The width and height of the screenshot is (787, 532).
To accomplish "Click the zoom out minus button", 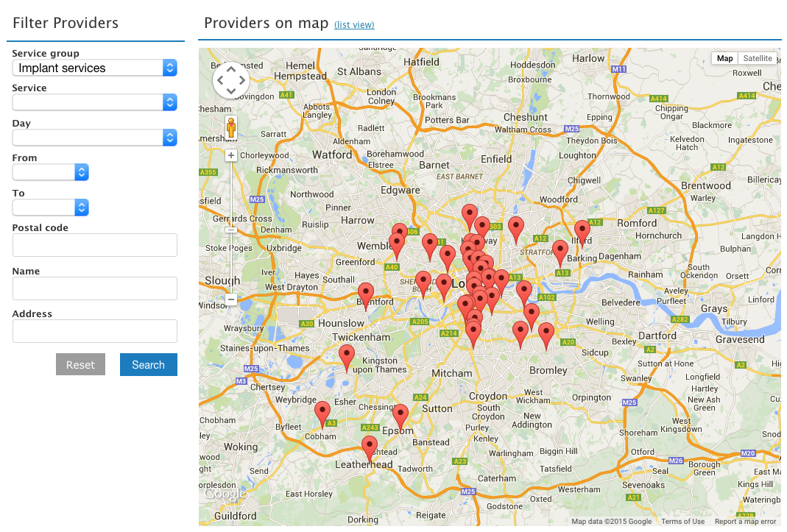I will tap(231, 299).
